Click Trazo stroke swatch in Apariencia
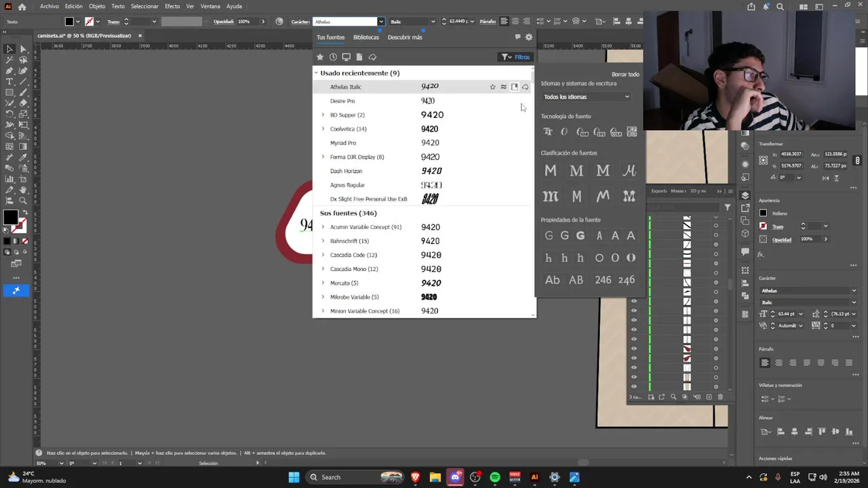Viewport: 868px width, 488px height. pyautogui.click(x=763, y=226)
